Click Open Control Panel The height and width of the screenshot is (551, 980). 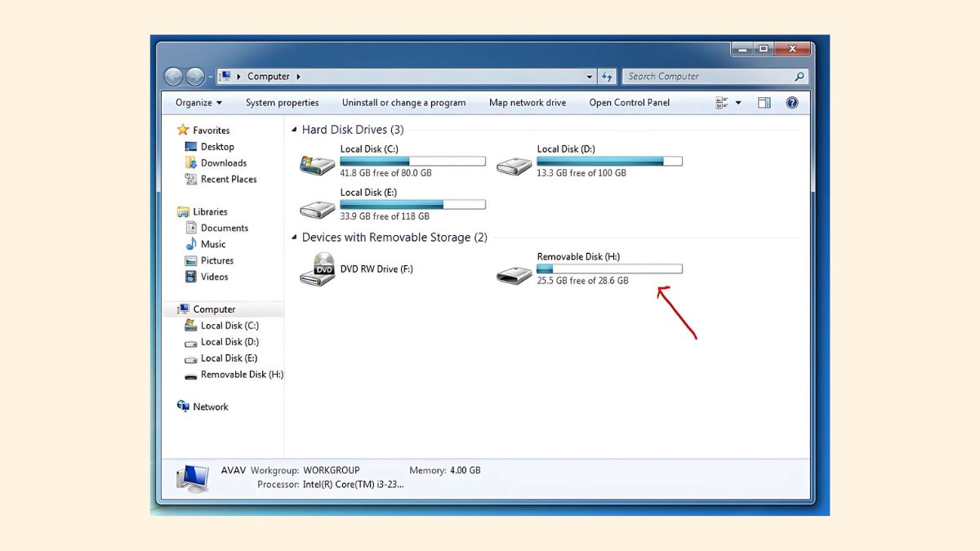click(629, 103)
